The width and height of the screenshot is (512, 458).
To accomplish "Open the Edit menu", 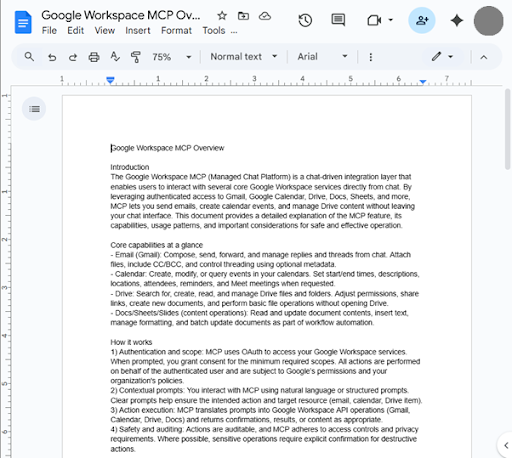I will coord(75,31).
